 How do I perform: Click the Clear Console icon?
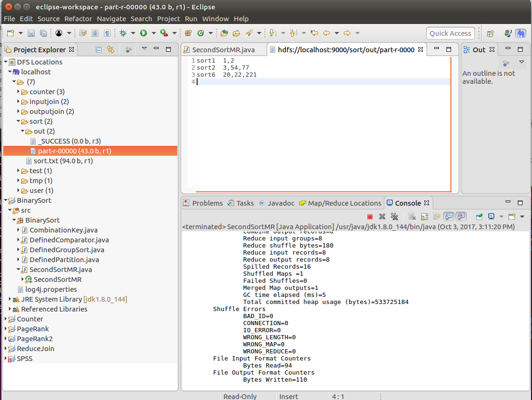point(412,216)
